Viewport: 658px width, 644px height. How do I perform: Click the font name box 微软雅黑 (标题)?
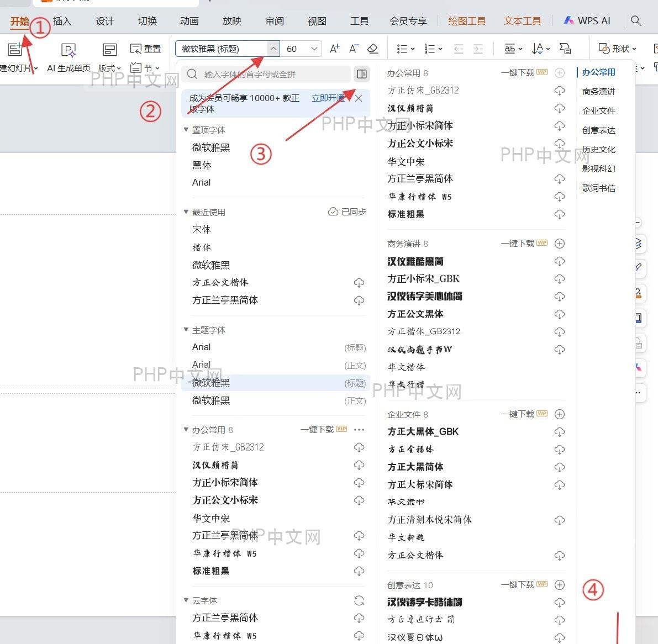click(x=221, y=49)
